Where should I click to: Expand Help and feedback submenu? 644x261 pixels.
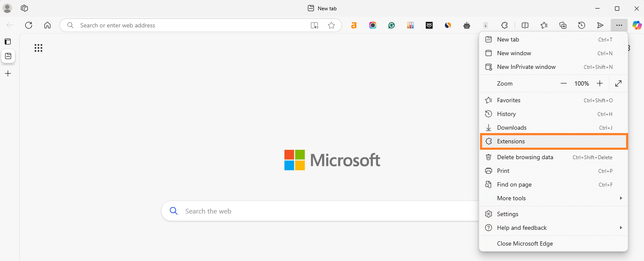tap(553, 228)
